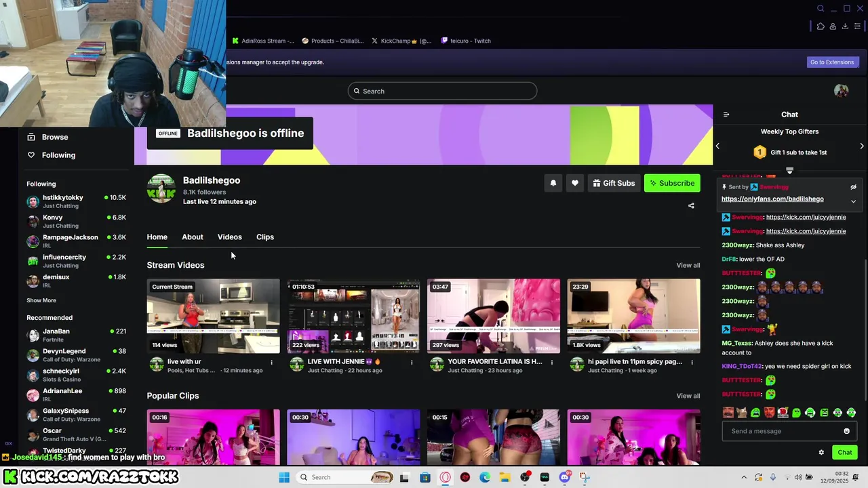Open DevynLegend recommended channel
868x488 pixels.
[x=76, y=354]
